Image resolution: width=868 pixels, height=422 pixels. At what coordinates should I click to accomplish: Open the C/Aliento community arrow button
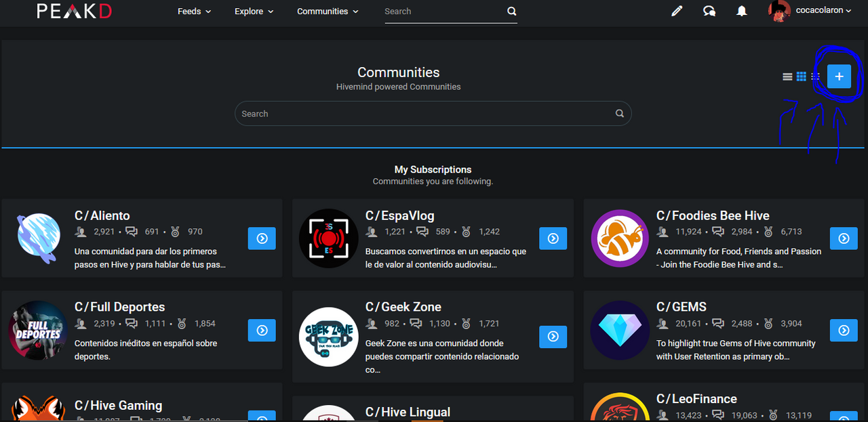(x=262, y=238)
